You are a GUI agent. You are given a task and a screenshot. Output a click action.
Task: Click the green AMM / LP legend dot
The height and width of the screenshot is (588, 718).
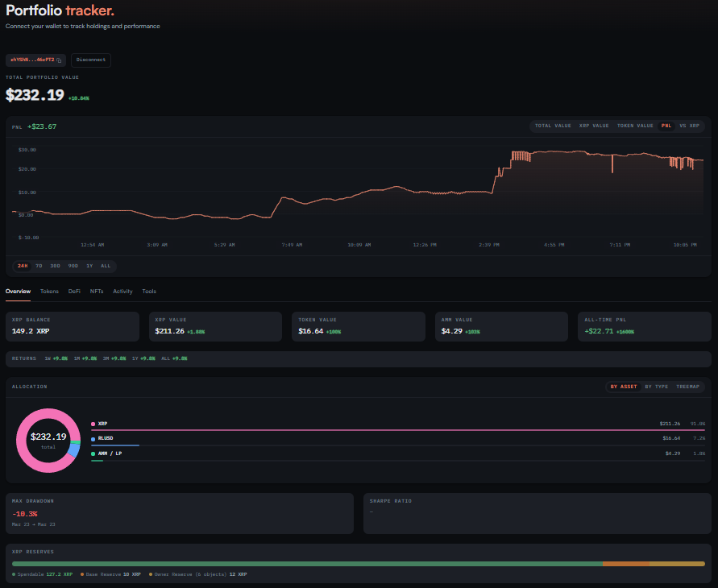click(x=93, y=454)
